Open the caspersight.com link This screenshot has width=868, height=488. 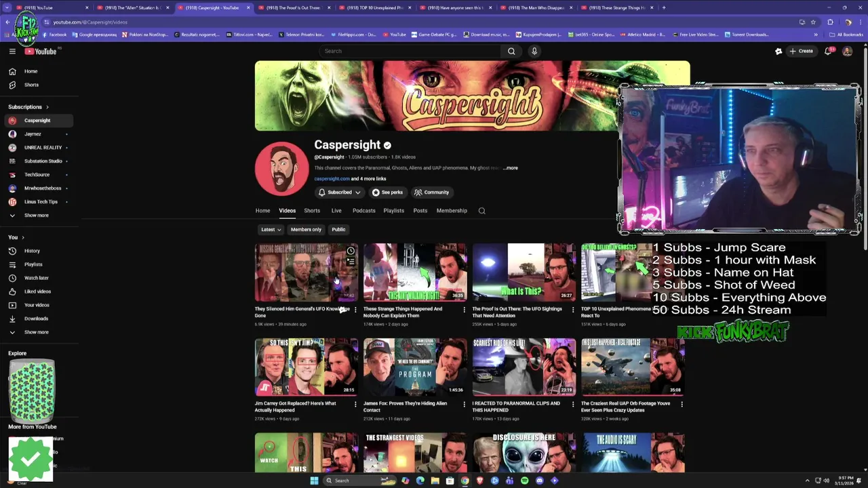pyautogui.click(x=332, y=179)
